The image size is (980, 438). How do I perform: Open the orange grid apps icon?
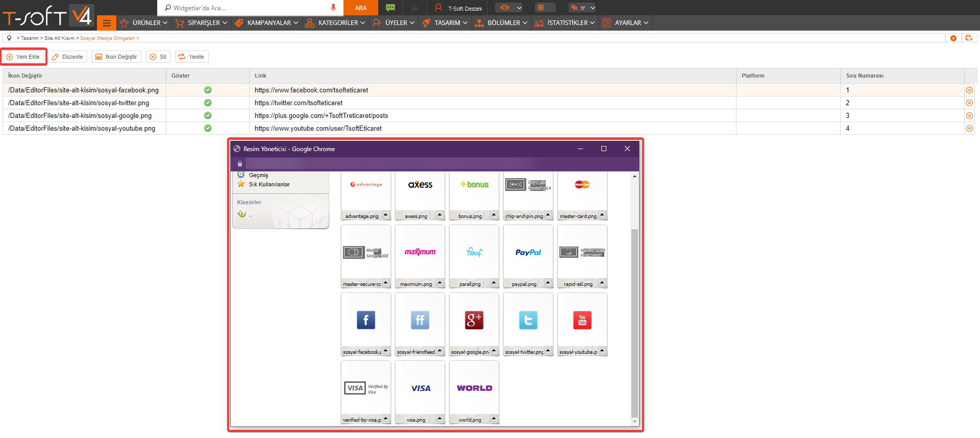tap(541, 8)
